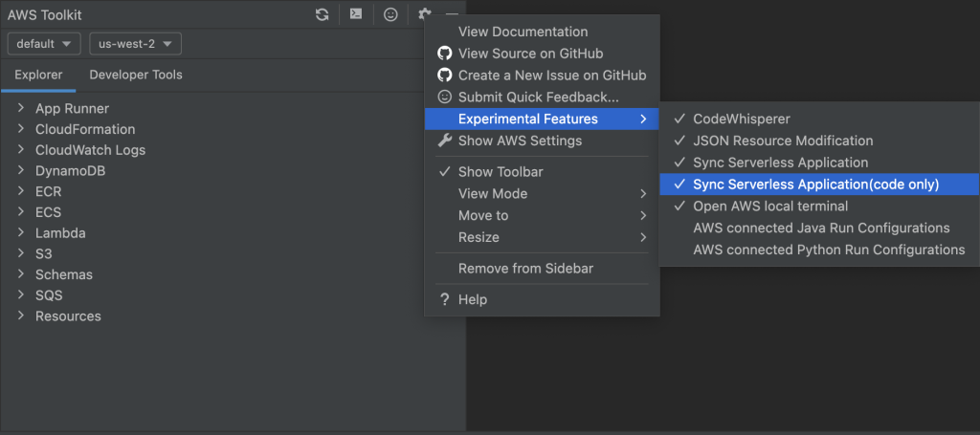Select View Source on GitHub

542,53
